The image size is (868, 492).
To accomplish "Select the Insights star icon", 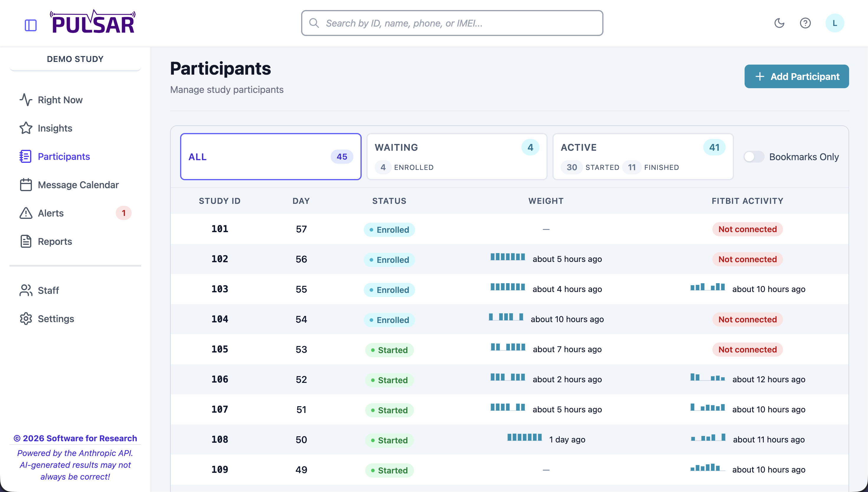I will coord(26,128).
